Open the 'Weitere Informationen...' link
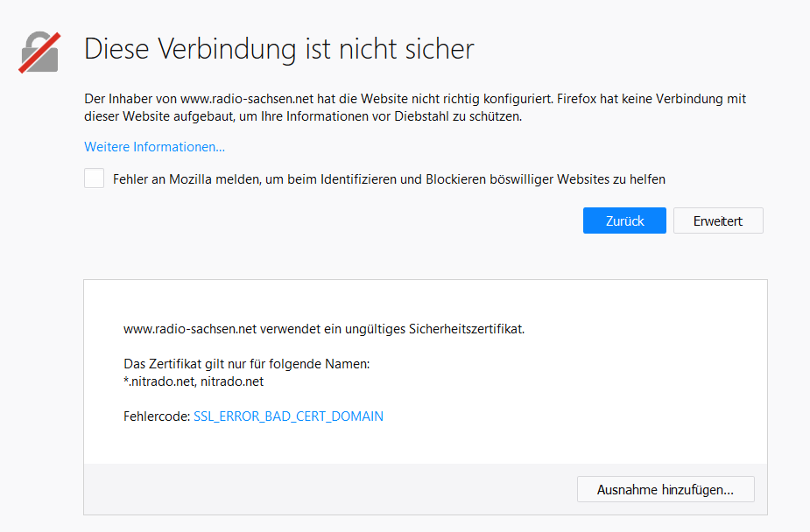This screenshot has width=810, height=532. 154,147
